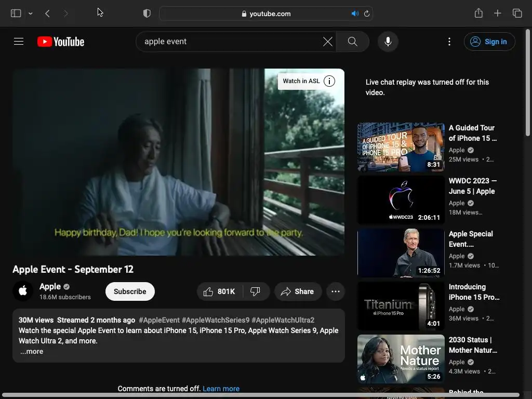Click the video title 'Apple Event - September 12'

(73, 270)
